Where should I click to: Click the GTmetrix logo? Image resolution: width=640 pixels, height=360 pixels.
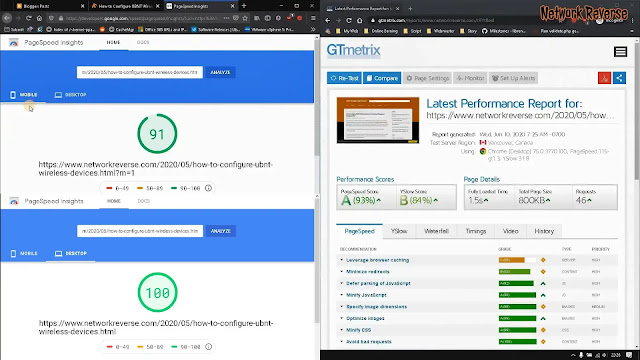point(353,51)
